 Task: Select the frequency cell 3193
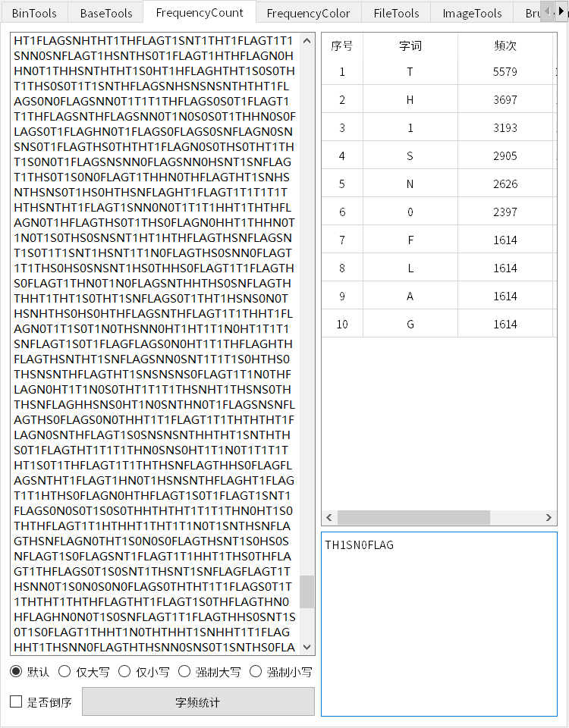(x=505, y=127)
